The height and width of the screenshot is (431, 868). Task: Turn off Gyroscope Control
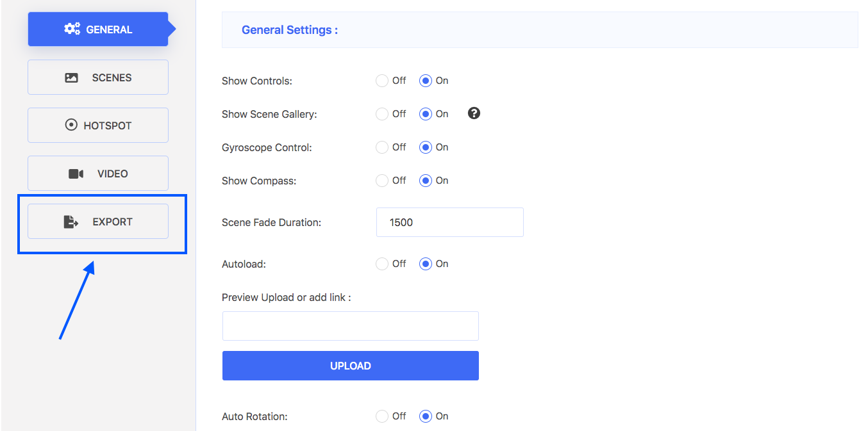click(382, 147)
